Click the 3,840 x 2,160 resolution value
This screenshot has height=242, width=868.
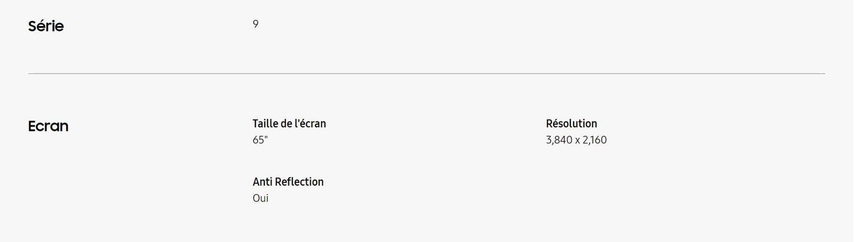click(577, 140)
